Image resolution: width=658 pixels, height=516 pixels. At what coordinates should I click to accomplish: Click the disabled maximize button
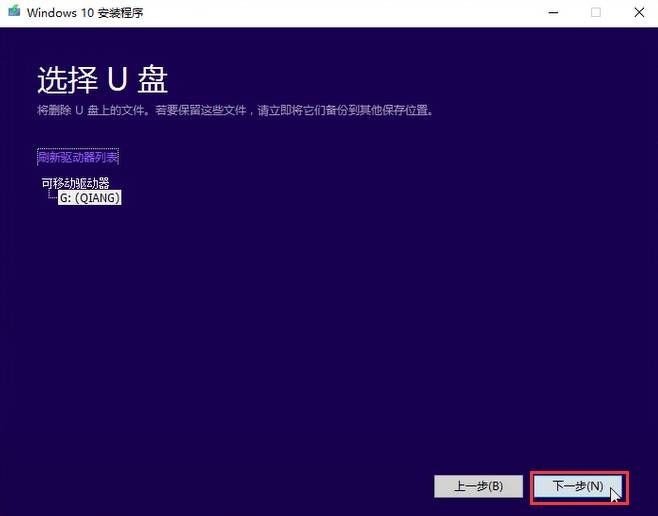coord(595,13)
